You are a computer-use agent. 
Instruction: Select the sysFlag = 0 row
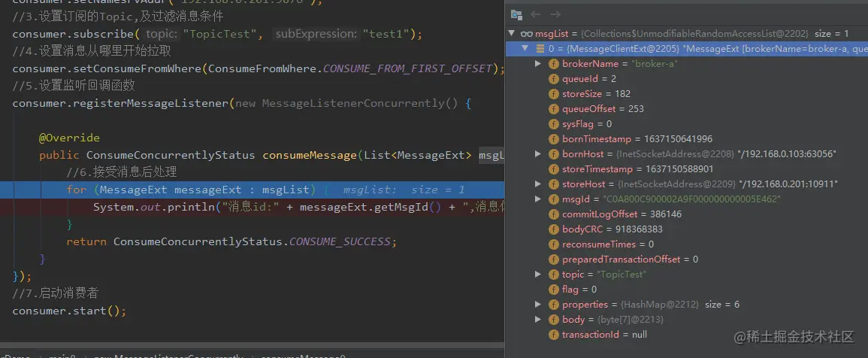click(686, 123)
